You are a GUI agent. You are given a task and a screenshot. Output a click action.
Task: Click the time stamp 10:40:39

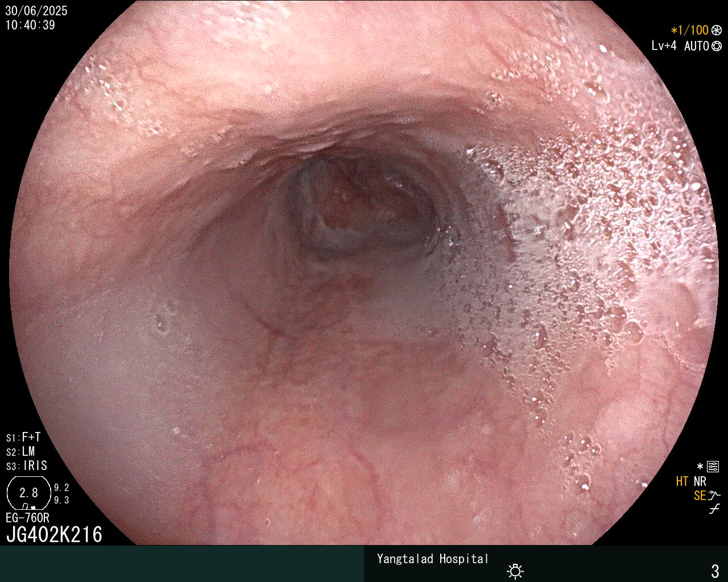(30, 25)
